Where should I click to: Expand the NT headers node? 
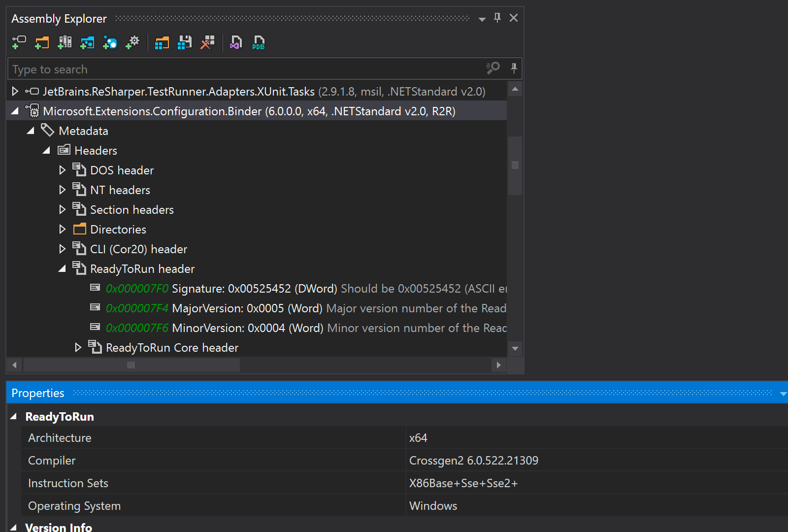pyautogui.click(x=62, y=190)
